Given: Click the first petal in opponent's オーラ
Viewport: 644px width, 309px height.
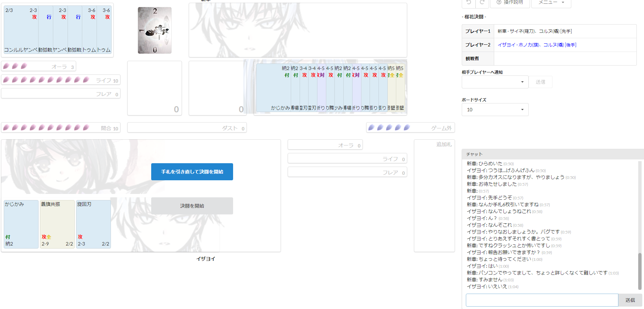Looking at the screenshot, I should coord(6,66).
